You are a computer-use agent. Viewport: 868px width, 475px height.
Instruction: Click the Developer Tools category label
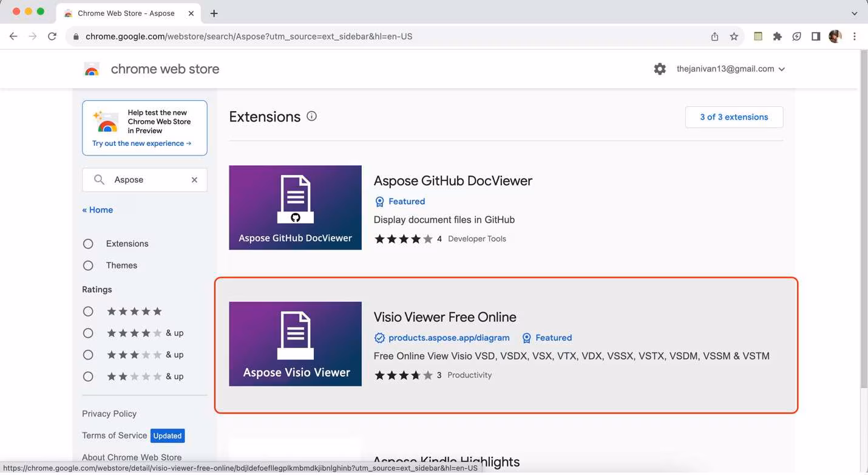click(x=477, y=239)
